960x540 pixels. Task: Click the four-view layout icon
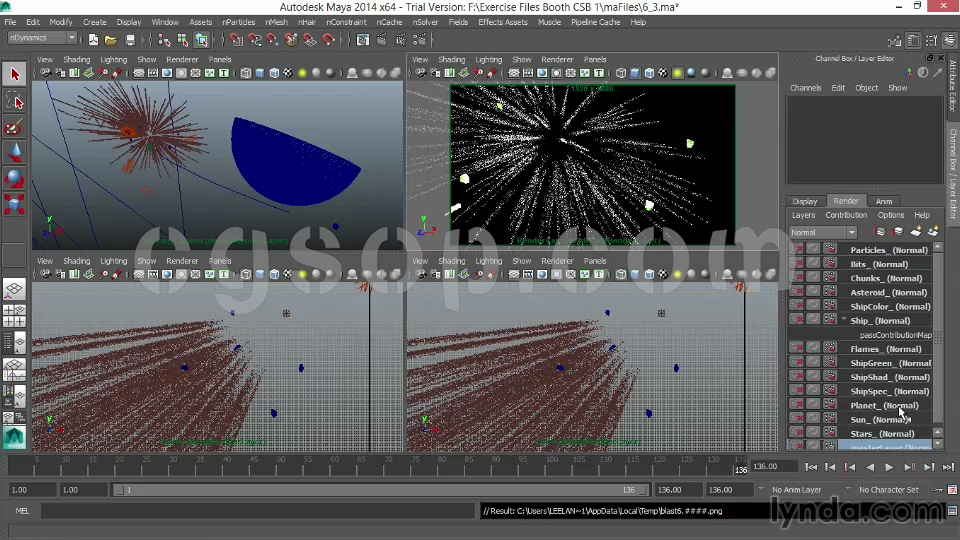(15, 316)
